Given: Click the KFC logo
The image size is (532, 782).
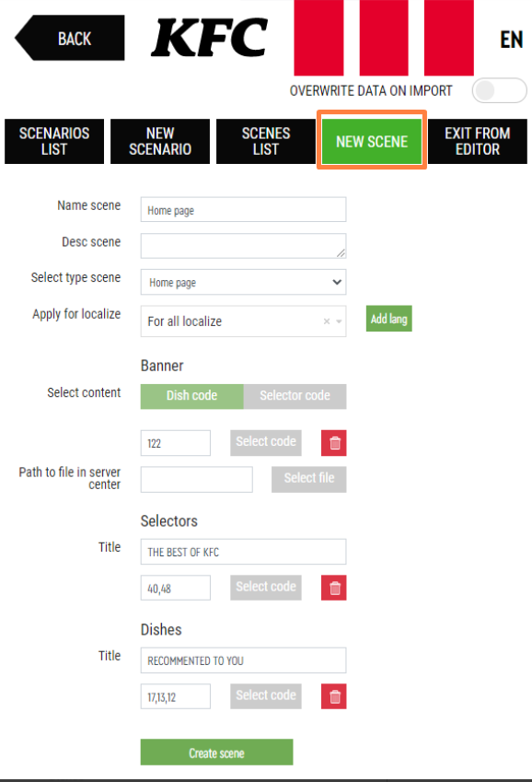Looking at the screenshot, I should tap(210, 38).
